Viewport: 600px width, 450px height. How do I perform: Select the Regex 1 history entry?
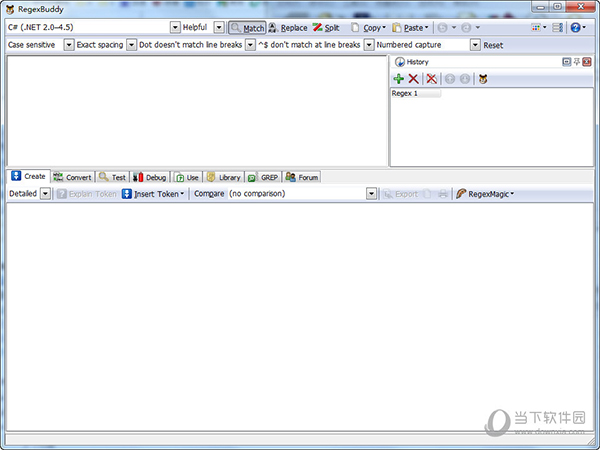coord(416,93)
